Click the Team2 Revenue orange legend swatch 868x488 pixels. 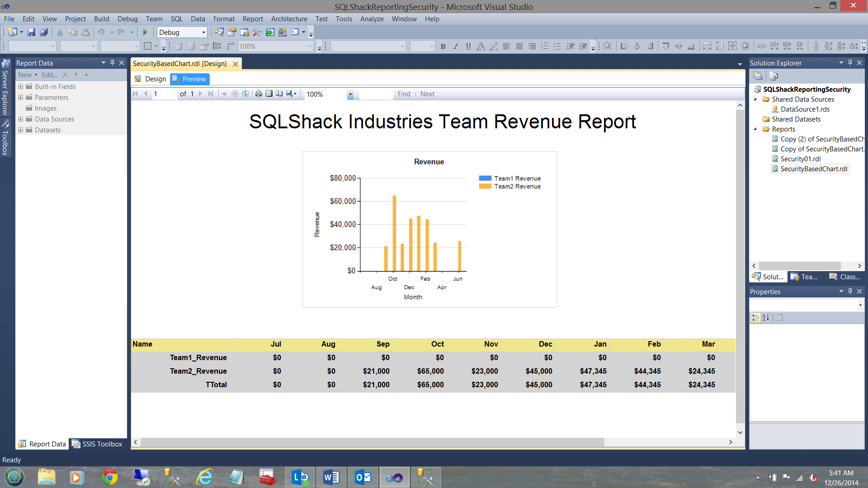point(485,186)
